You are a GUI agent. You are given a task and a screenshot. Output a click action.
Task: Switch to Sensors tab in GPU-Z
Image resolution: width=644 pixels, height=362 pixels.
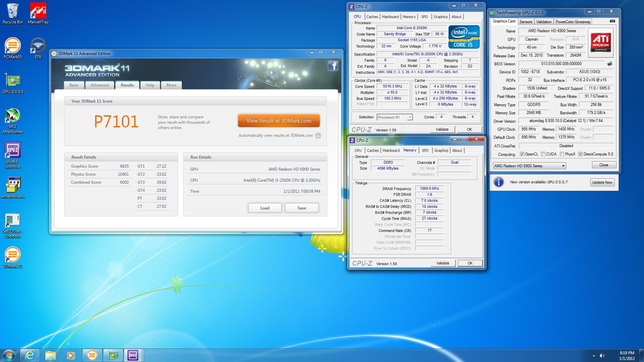point(526,22)
